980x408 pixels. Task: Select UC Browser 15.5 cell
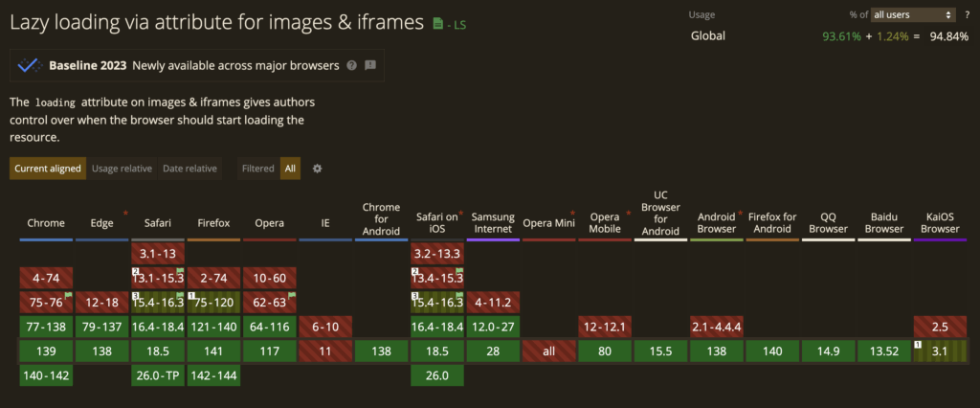[x=660, y=351]
